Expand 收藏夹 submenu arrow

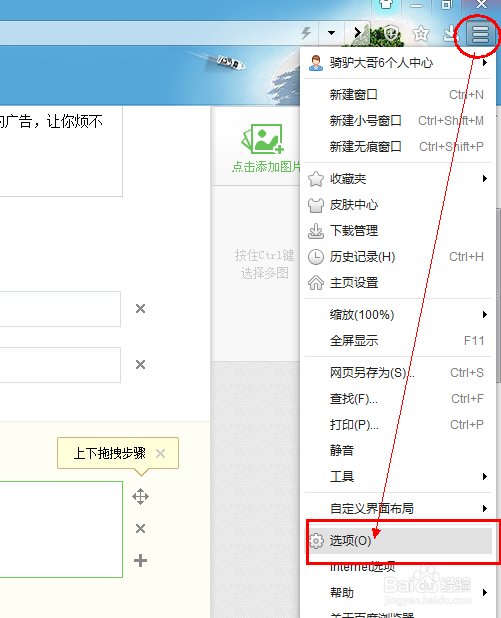pos(484,179)
